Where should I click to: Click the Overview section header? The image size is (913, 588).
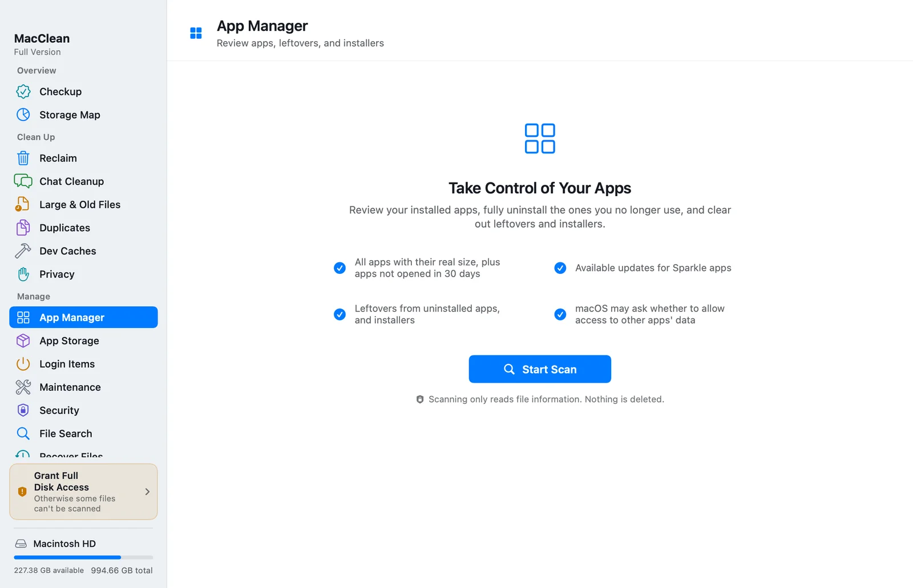point(37,71)
